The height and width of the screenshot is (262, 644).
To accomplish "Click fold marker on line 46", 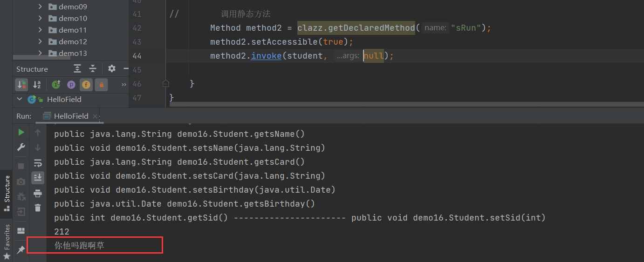I will tap(165, 84).
